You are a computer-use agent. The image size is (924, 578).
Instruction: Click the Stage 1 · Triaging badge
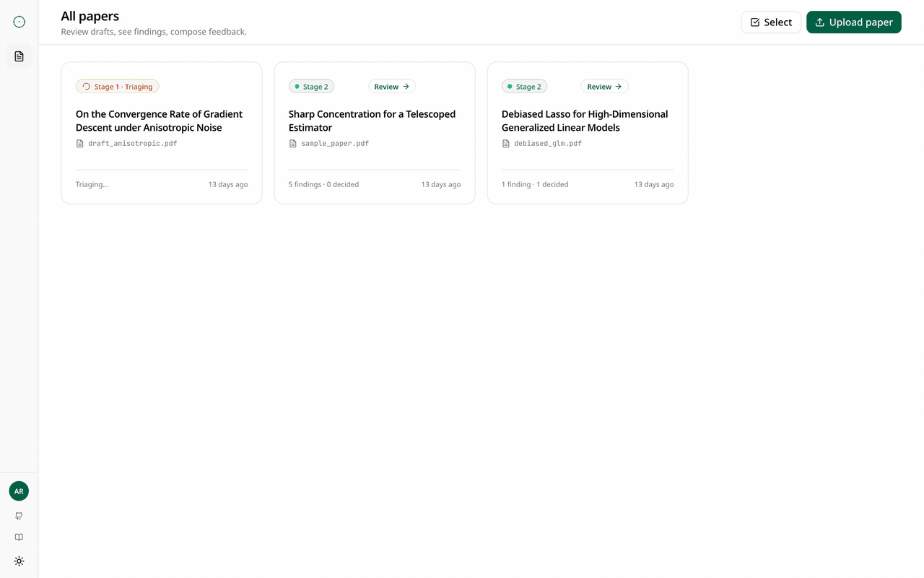(117, 87)
